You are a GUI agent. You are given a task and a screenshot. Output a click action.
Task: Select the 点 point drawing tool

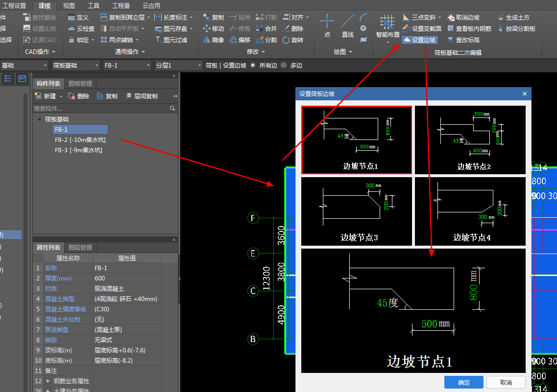(327, 25)
